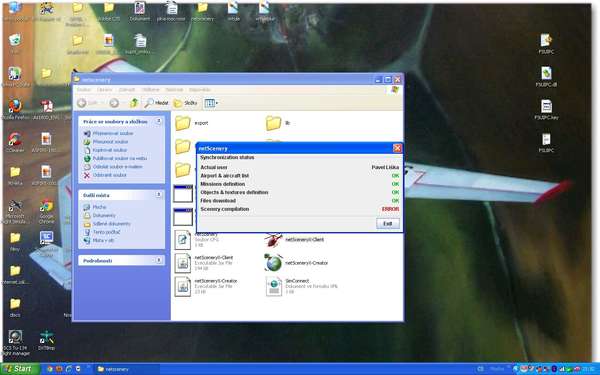Click the Microsoft Flight Simulator desktop icon

click(x=15, y=212)
